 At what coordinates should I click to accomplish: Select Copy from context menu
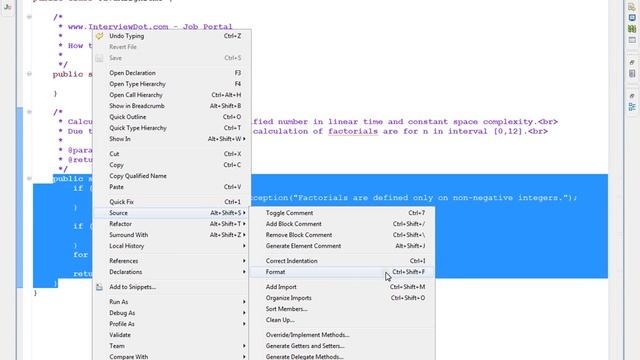[x=171, y=165]
